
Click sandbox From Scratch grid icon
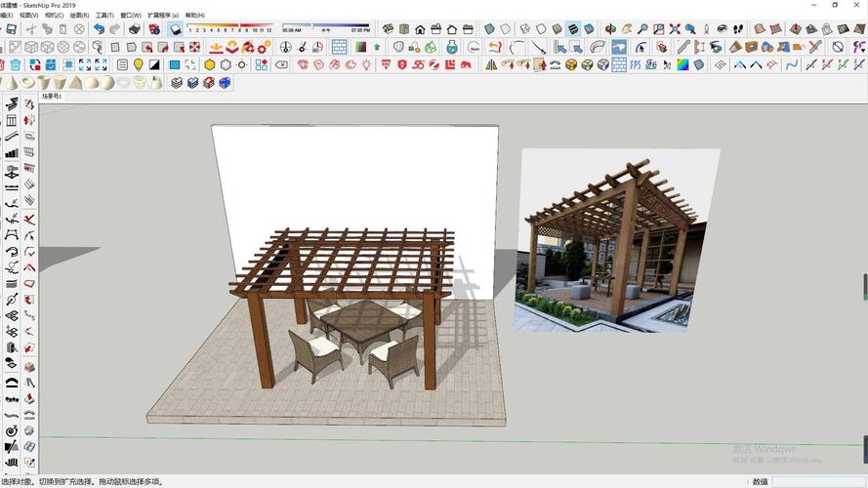coord(775,28)
